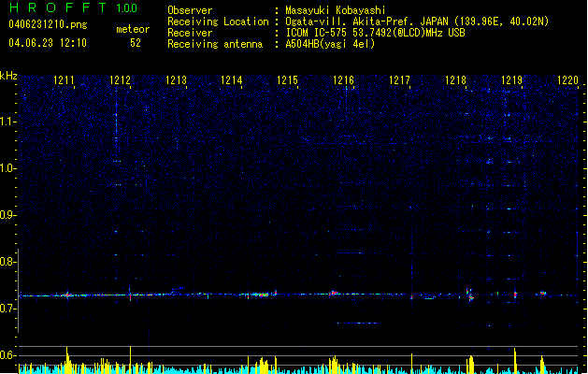Click the 1214 time marker
The width and height of the screenshot is (588, 374).
(232, 80)
